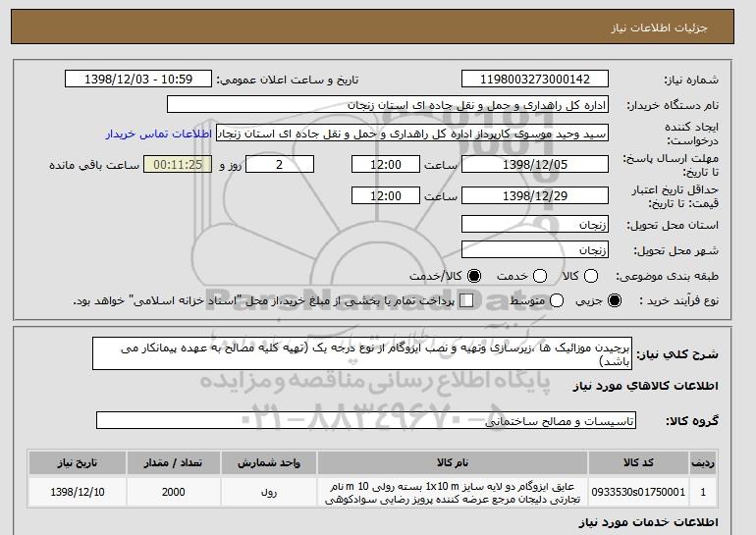756x535 pixels.
Task: Click the quantity cell 2000
Action: (x=173, y=492)
